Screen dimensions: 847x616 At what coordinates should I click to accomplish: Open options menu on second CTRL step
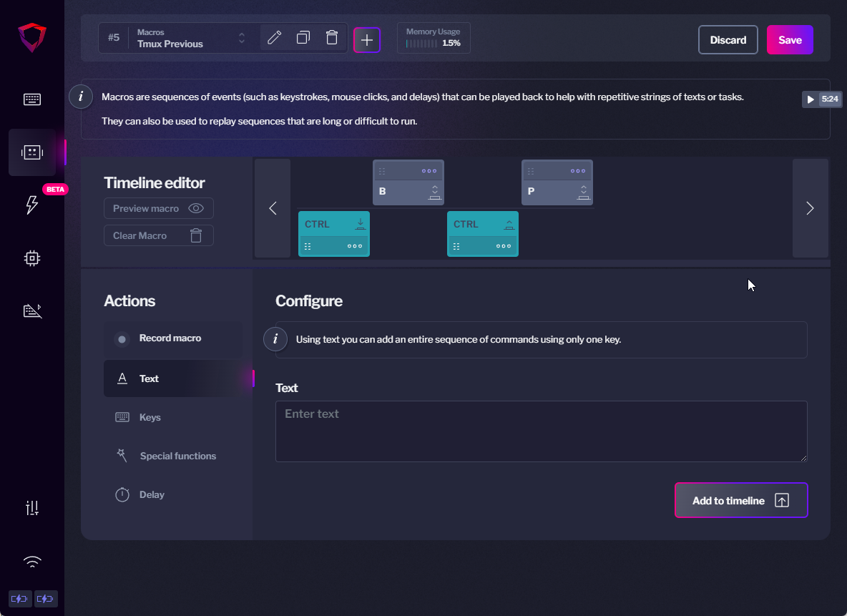click(504, 246)
